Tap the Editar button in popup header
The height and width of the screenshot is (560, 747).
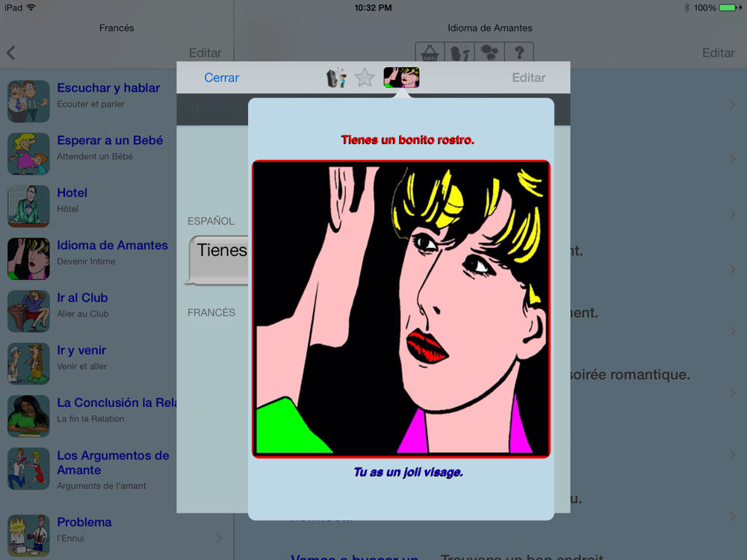528,78
